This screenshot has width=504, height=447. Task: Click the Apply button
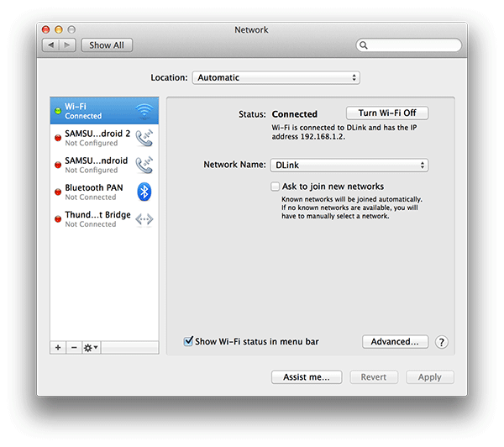(x=430, y=377)
